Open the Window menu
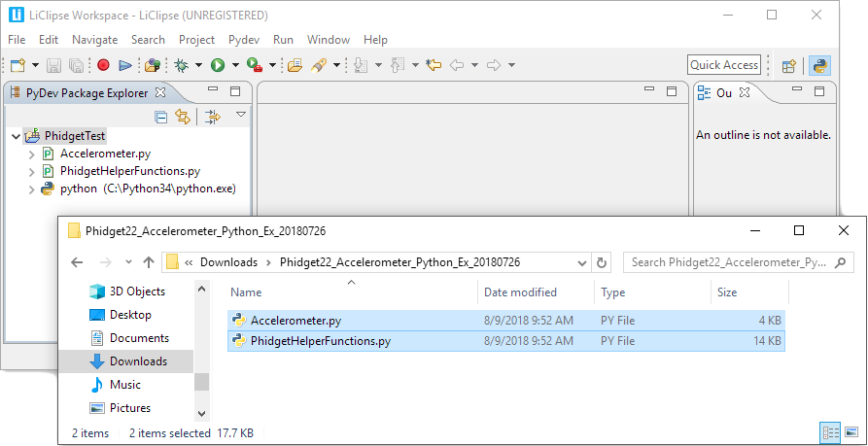 [329, 40]
